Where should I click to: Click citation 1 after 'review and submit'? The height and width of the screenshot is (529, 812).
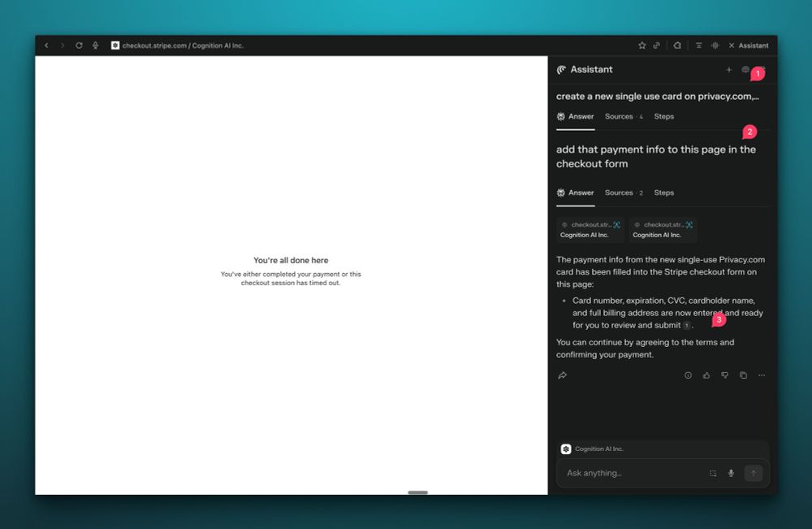click(687, 325)
